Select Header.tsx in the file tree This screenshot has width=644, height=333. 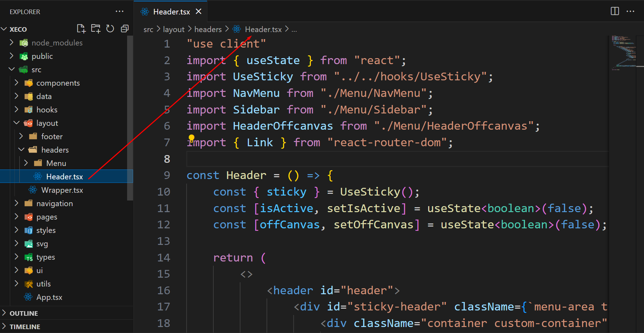click(67, 176)
